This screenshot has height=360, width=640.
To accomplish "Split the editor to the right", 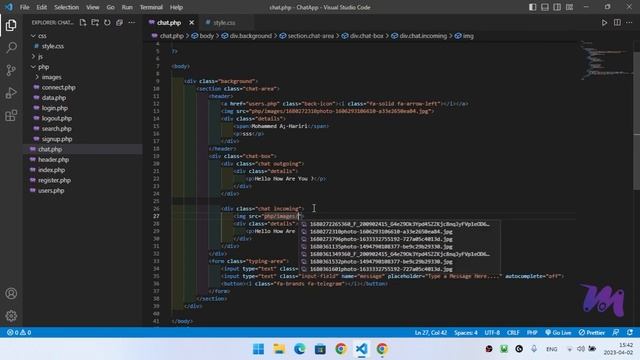I will [617, 22].
